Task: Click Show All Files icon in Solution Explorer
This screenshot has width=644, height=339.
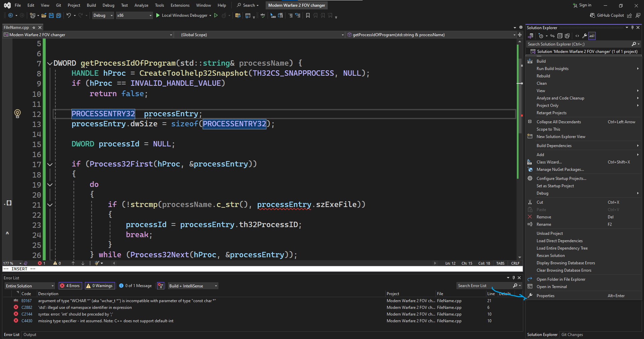Action: 568,36
